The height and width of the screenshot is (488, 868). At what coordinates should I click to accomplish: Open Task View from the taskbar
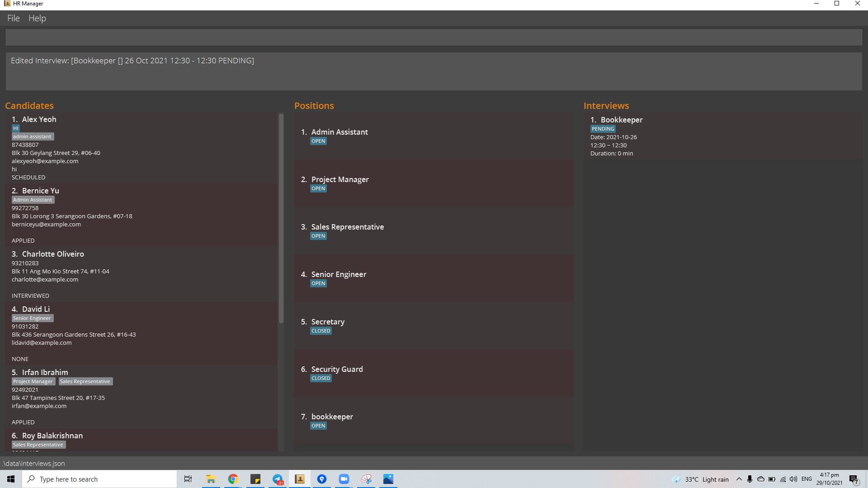coord(188,479)
